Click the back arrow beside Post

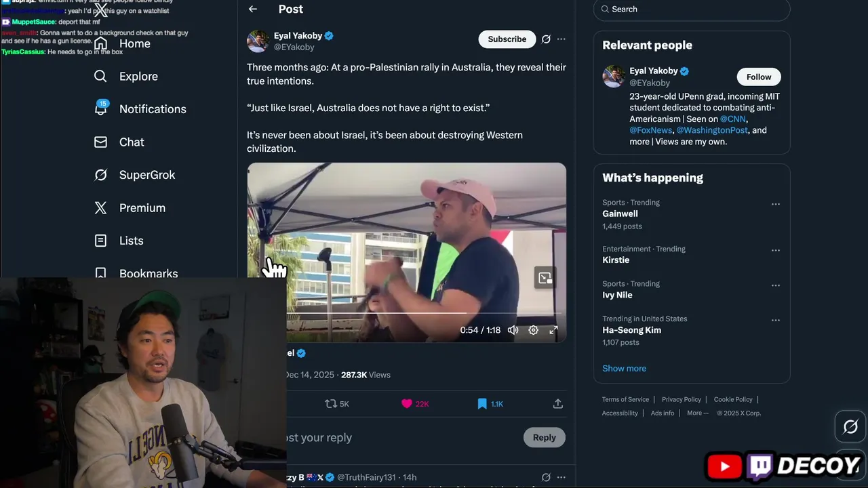tap(253, 9)
